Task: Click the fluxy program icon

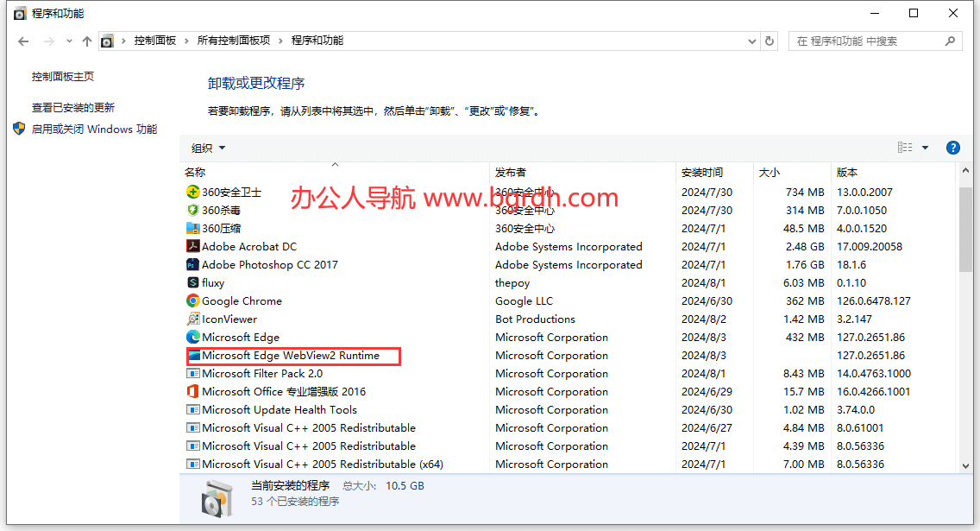Action: click(193, 282)
